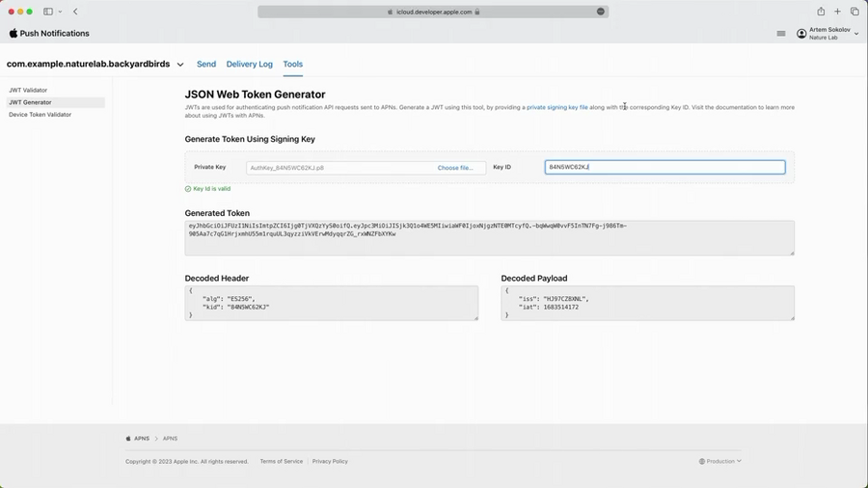This screenshot has width=868, height=488.
Task: Click the Private Key file field
Action: [x=366, y=168]
